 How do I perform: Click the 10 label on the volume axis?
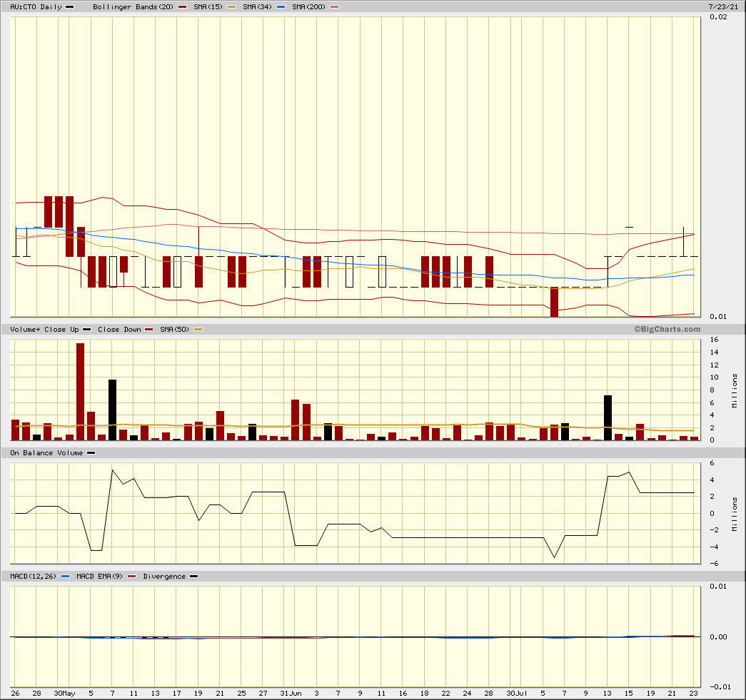(x=714, y=377)
